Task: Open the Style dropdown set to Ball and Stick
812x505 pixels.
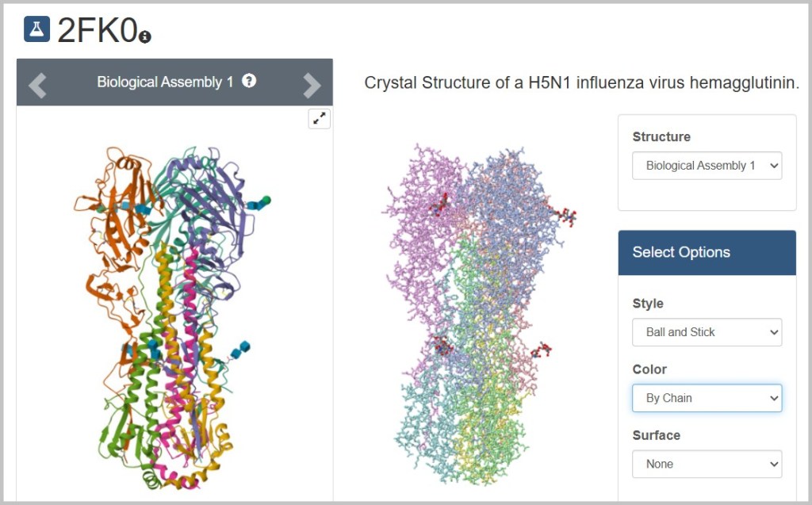Action: pos(707,332)
